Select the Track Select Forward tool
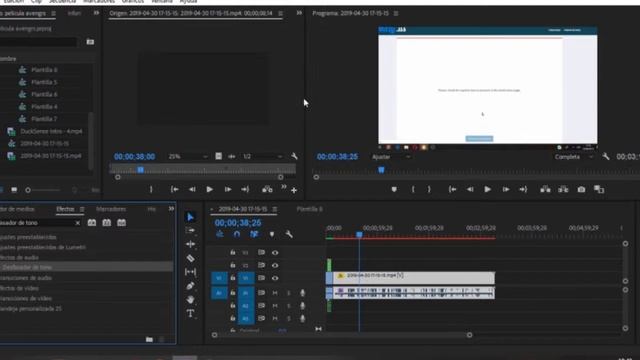This screenshot has height=360, width=640. pos(190,231)
